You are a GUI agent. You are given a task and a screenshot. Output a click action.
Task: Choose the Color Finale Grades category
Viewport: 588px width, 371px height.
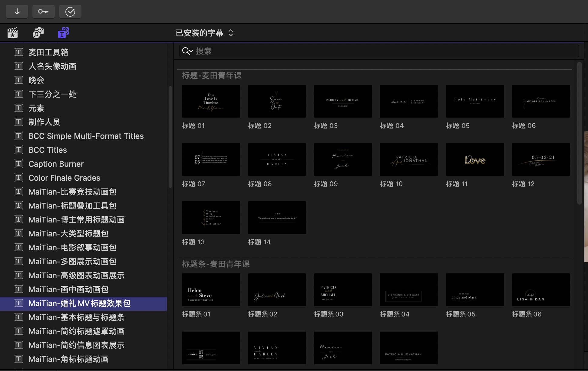pyautogui.click(x=64, y=178)
